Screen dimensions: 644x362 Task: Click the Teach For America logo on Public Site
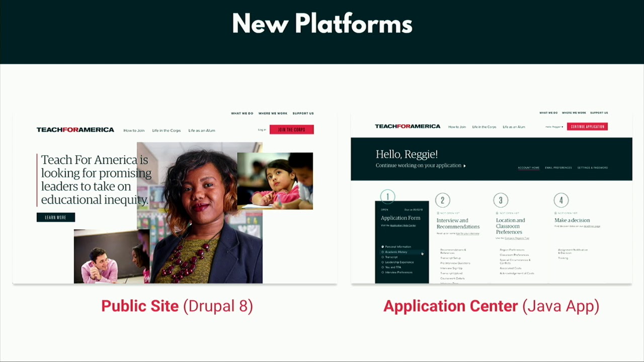[75, 130]
